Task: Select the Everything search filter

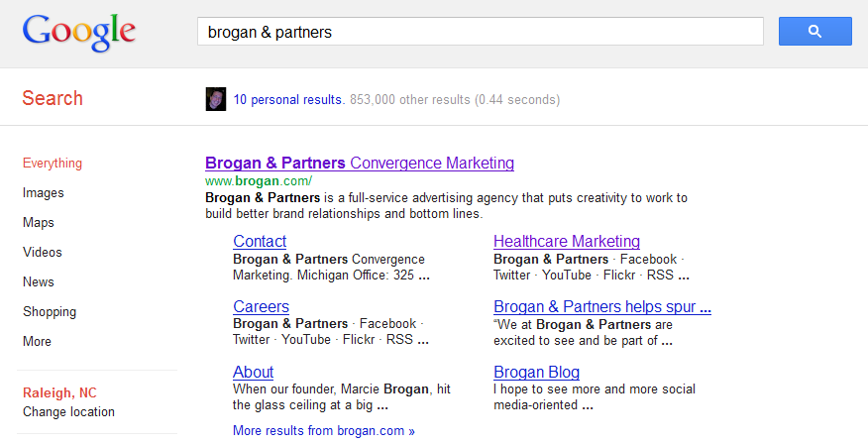Action: click(x=53, y=164)
